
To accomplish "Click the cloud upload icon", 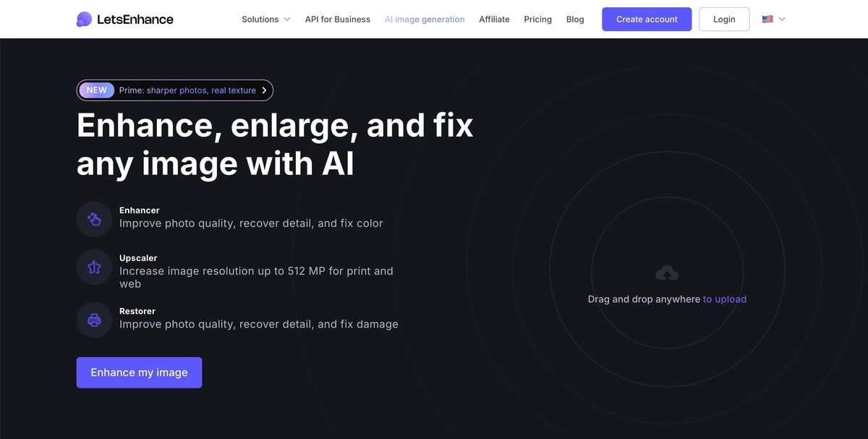I will click(x=667, y=273).
